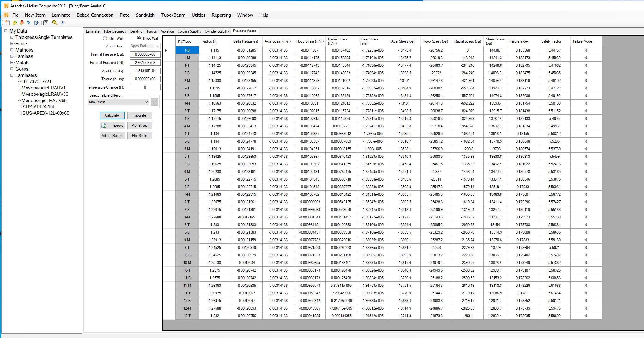This screenshot has width=644, height=338.
Task: Click the pencil edit failure criterion icon
Action: [x=155, y=102]
